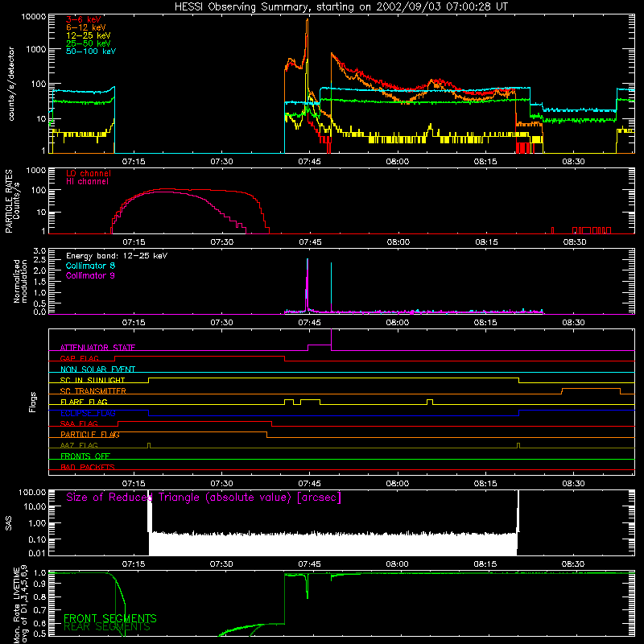Click the vertical Flags axis label
This screenshot has width=644, height=644.
click(x=33, y=402)
